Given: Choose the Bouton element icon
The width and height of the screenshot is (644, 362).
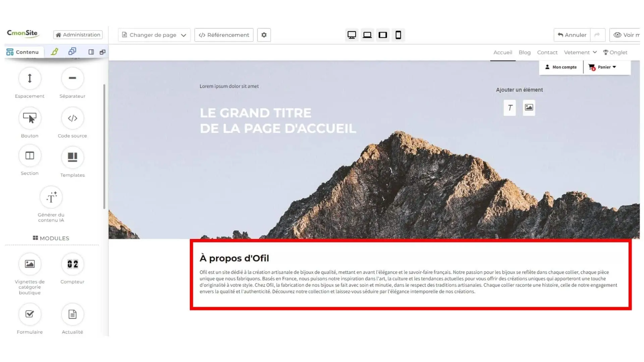Looking at the screenshot, I should 30,118.
